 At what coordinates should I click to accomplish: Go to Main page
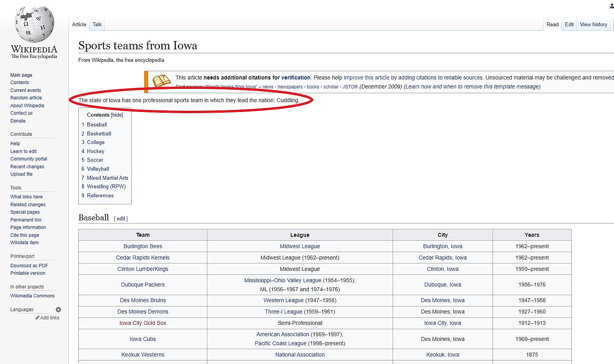(x=21, y=75)
